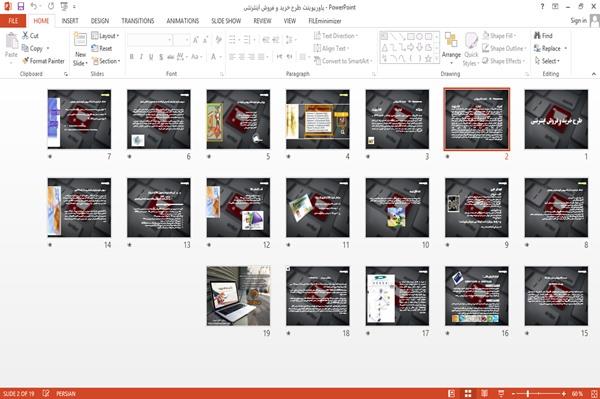Screen dimensions: 600x399
Task: Click Increase Font Size icon
Action: 196,40
